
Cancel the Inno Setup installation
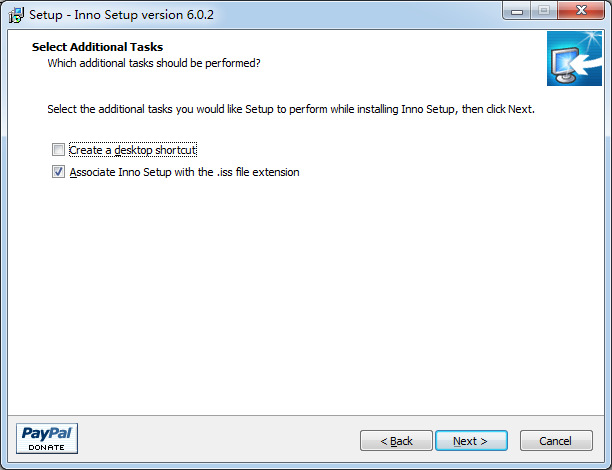point(555,441)
